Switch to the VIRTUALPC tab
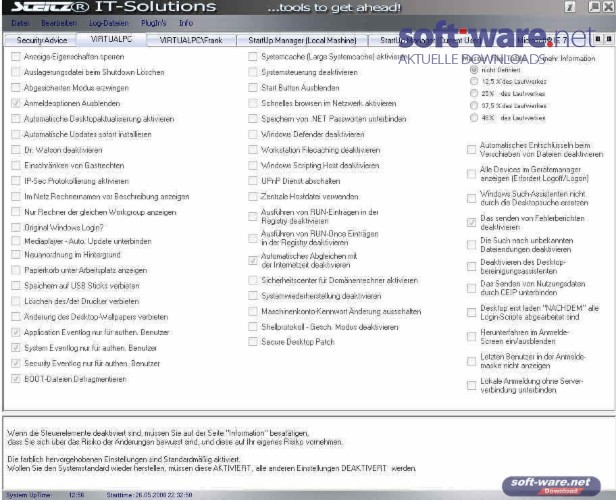This screenshot has width=616, height=500. tap(111, 39)
